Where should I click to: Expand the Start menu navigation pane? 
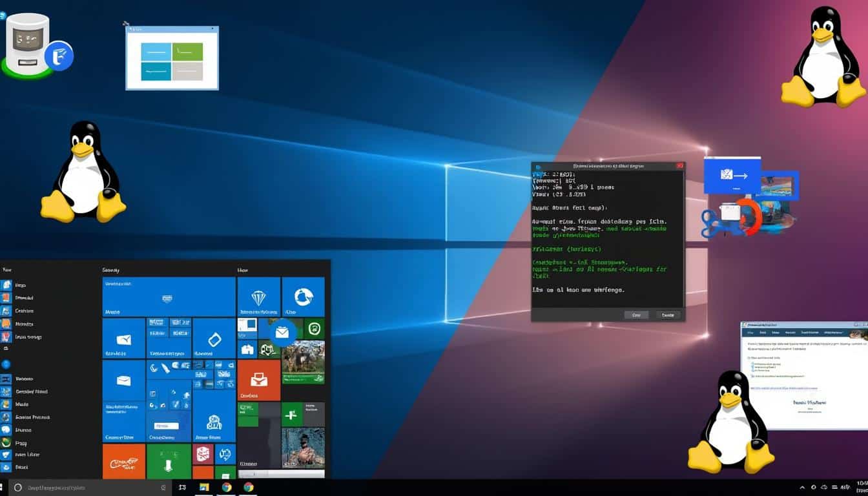pos(5,270)
